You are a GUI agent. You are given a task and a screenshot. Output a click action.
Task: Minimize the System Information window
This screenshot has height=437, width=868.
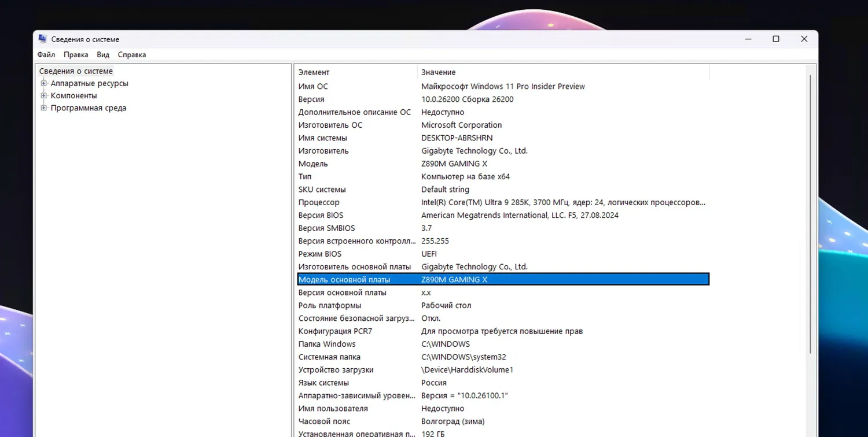tap(749, 39)
